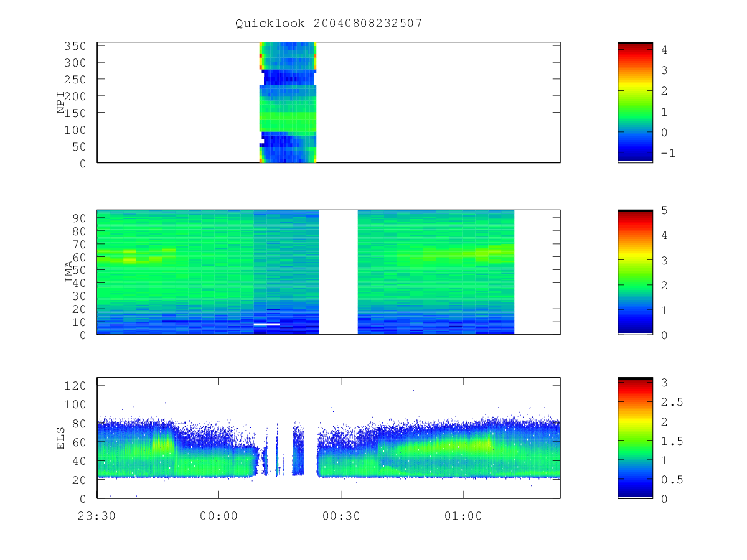Click the Quicklook 20040808232507 title
The width and height of the screenshot is (747, 560).
pos(329,23)
